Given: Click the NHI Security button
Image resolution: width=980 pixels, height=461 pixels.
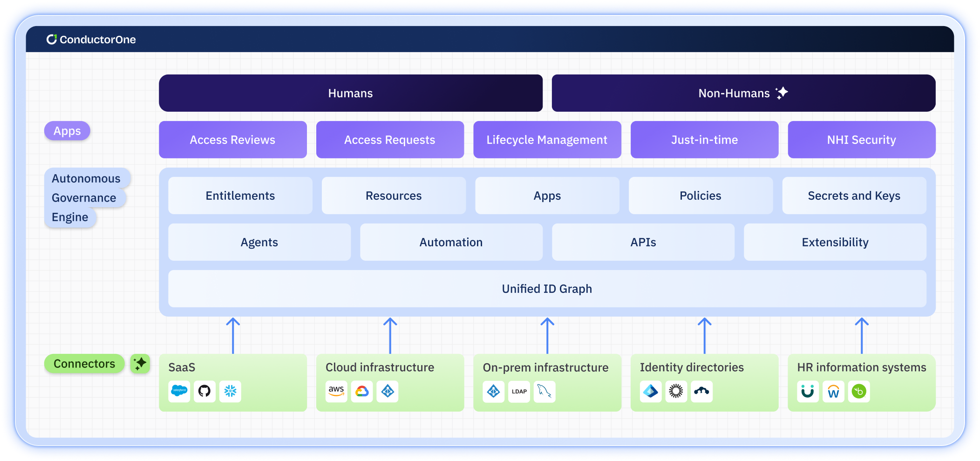Looking at the screenshot, I should pyautogui.click(x=861, y=139).
